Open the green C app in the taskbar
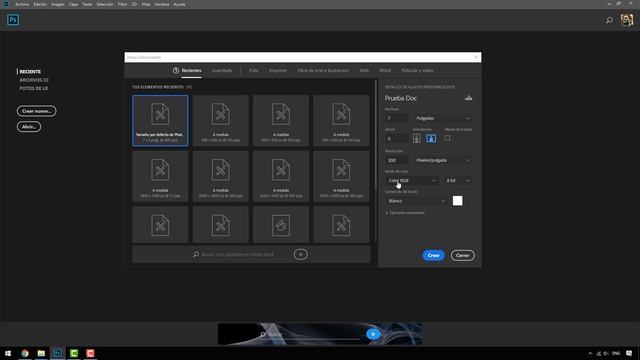640x360 pixels. 74,353
